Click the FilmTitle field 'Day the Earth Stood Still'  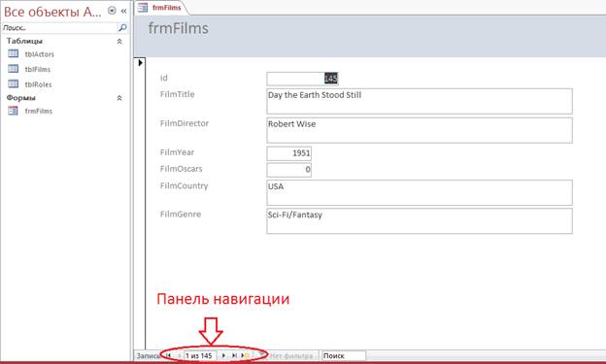coord(420,101)
